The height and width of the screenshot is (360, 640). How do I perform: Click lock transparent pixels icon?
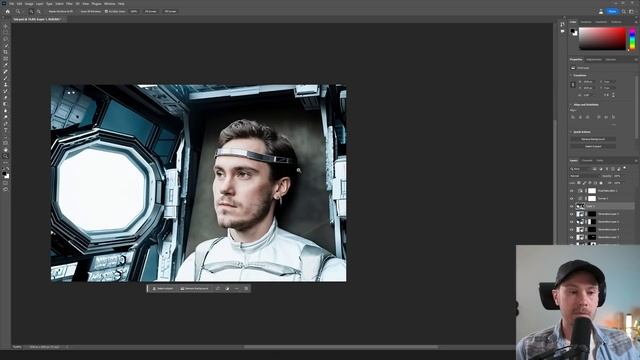tap(579, 183)
